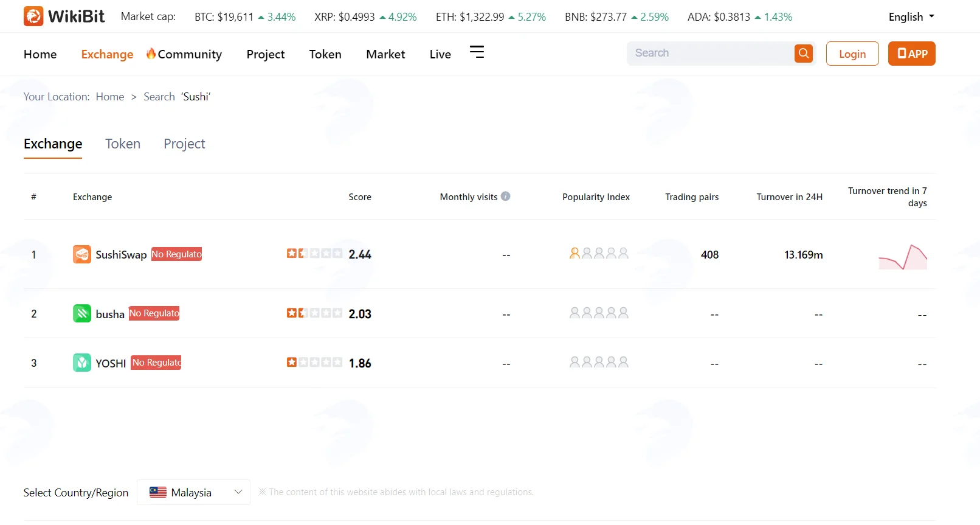Go to Home in navigation
The width and height of the screenshot is (980, 525).
tap(40, 54)
